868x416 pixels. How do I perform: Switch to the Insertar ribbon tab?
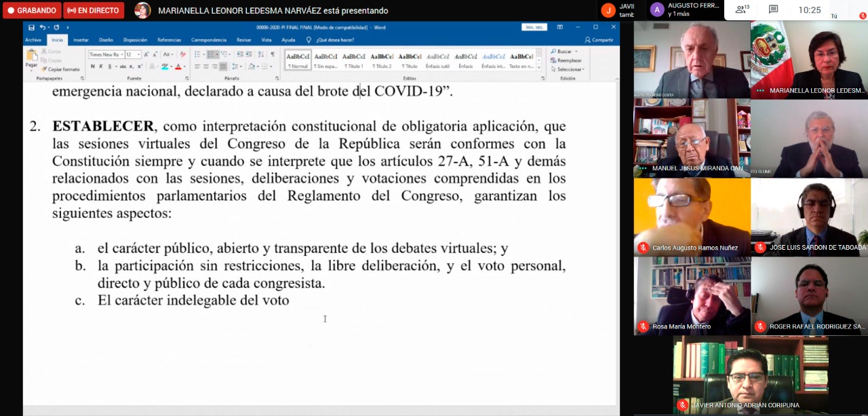(x=81, y=40)
